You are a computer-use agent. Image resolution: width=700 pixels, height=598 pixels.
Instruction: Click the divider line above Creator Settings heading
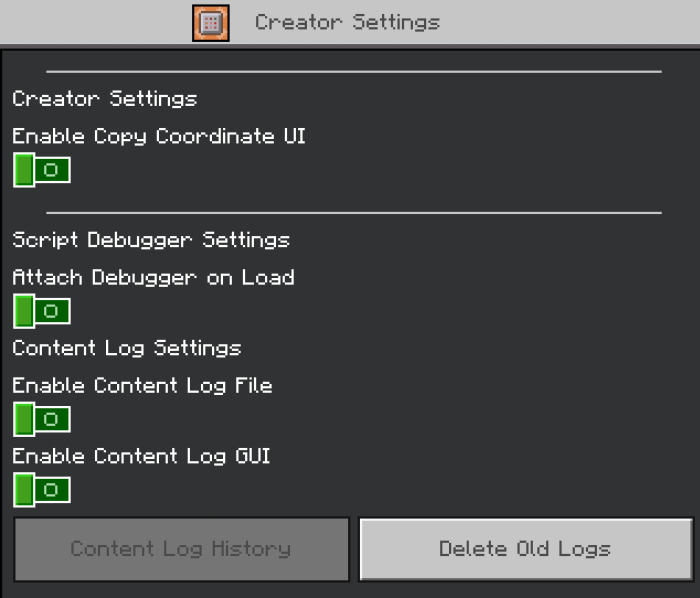353,72
